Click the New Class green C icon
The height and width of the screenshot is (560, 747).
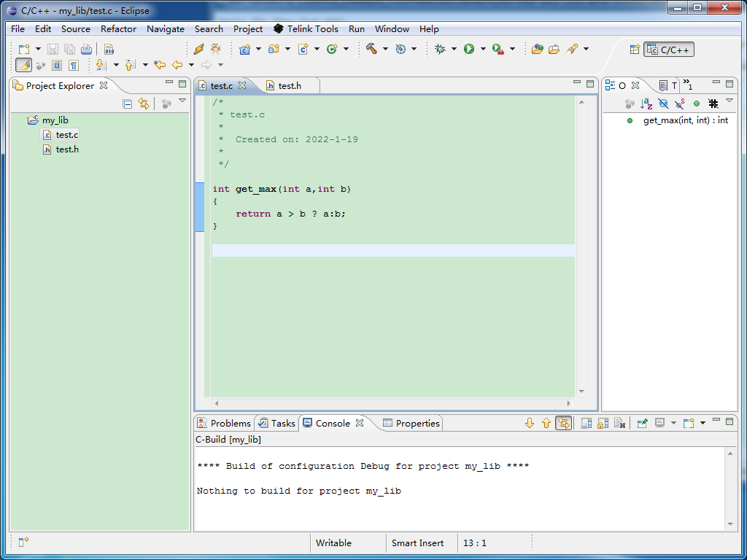click(x=332, y=49)
